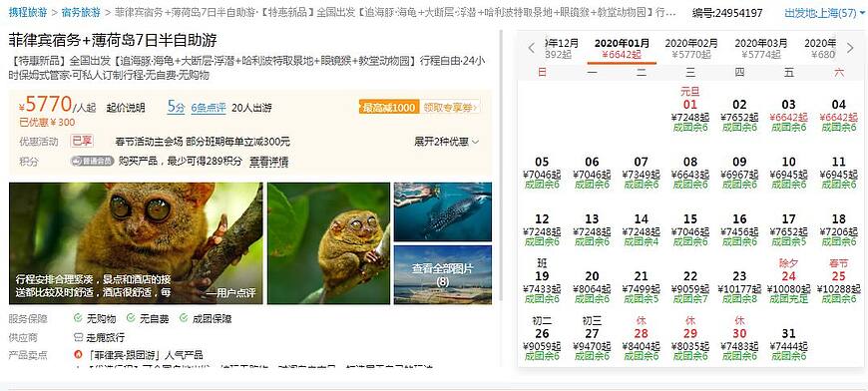The height and width of the screenshot is (391, 868).
Task: Select January 22 date ¥9059
Action: pyautogui.click(x=689, y=287)
